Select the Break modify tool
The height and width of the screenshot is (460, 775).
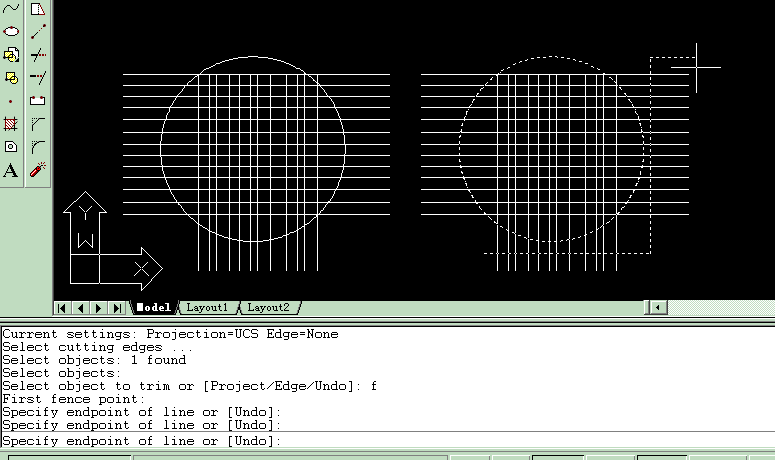pos(38,101)
